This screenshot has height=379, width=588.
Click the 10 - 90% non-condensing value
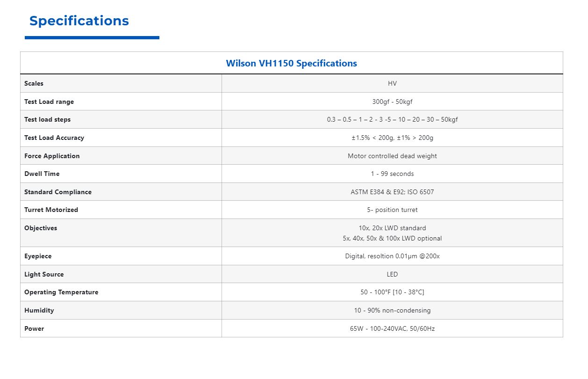click(x=392, y=310)
